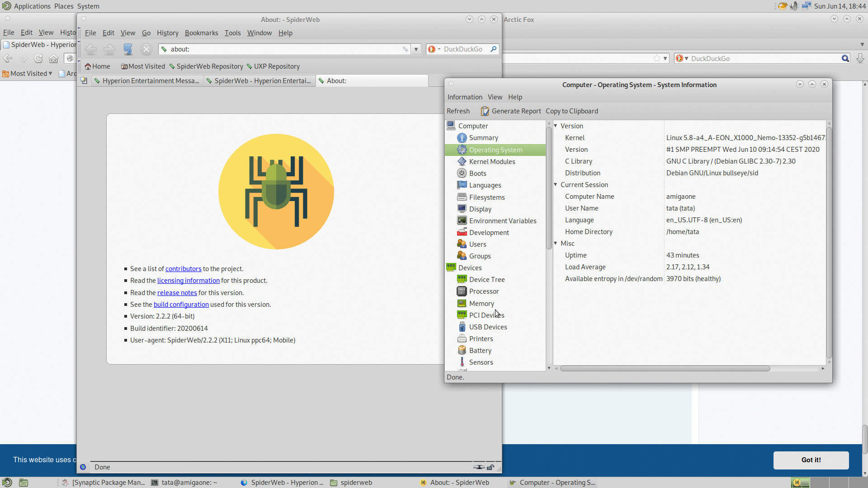Open the Device Tree icon

click(x=462, y=279)
